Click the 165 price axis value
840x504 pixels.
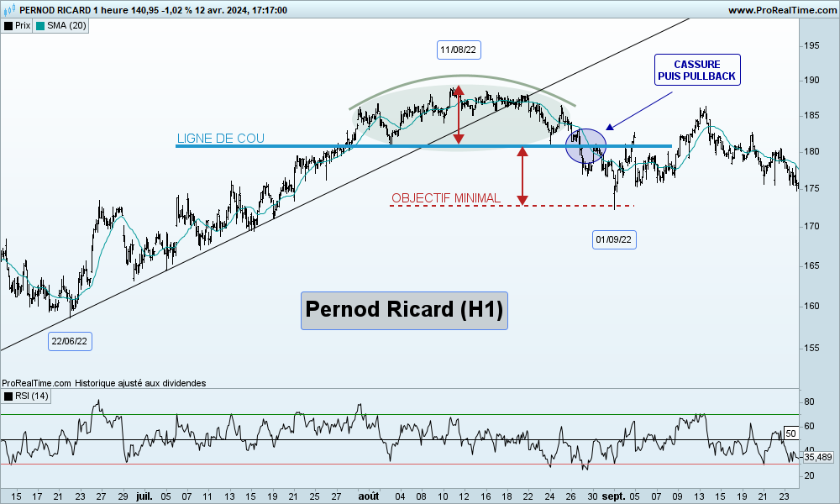[x=811, y=265]
